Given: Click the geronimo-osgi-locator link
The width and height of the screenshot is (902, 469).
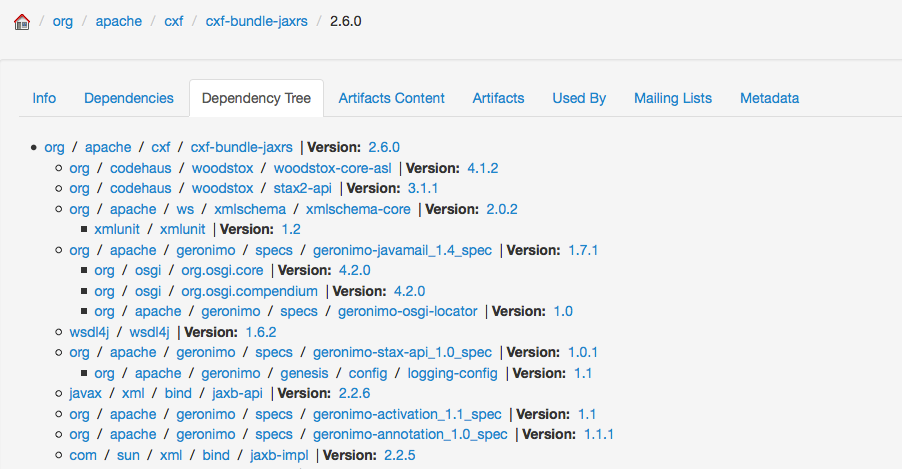Looking at the screenshot, I should click(410, 311).
